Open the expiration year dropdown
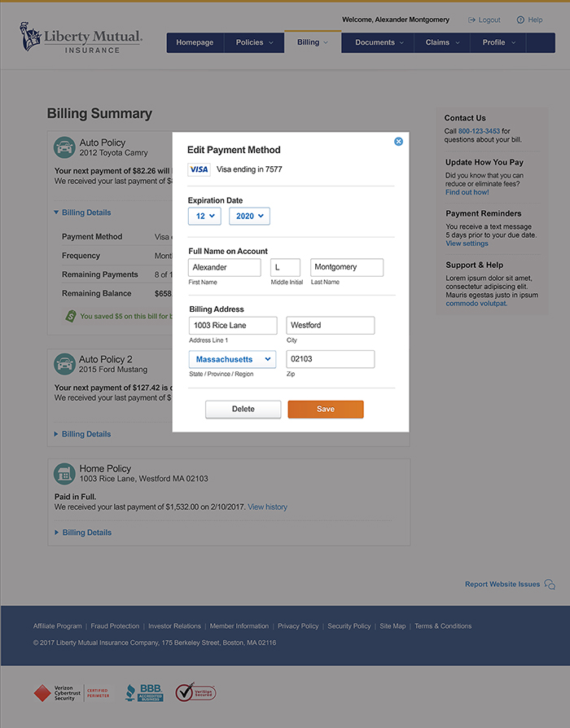This screenshot has height=728, width=570. point(249,216)
